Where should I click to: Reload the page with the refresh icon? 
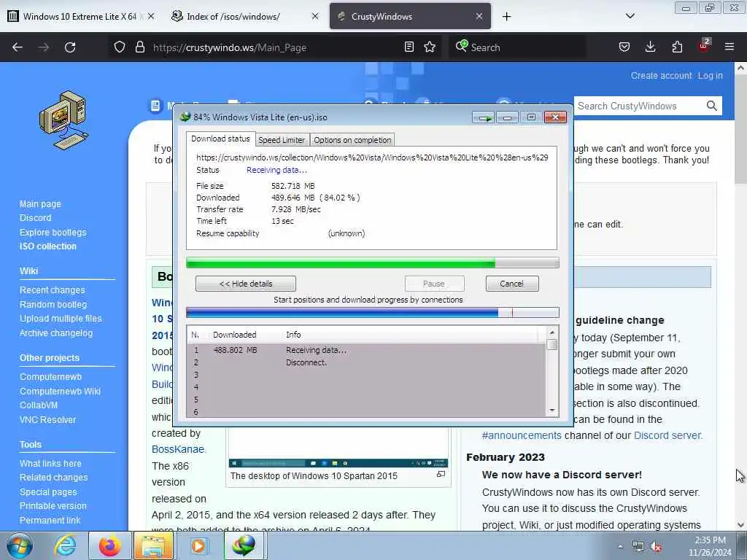70,47
